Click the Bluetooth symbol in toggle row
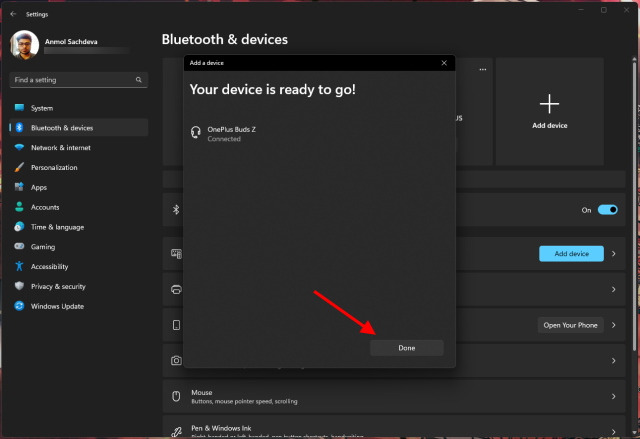Viewport: 640px width, 439px height. coord(176,210)
